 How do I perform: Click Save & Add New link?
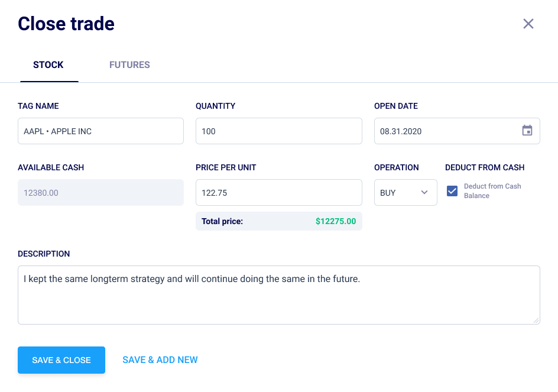160,360
